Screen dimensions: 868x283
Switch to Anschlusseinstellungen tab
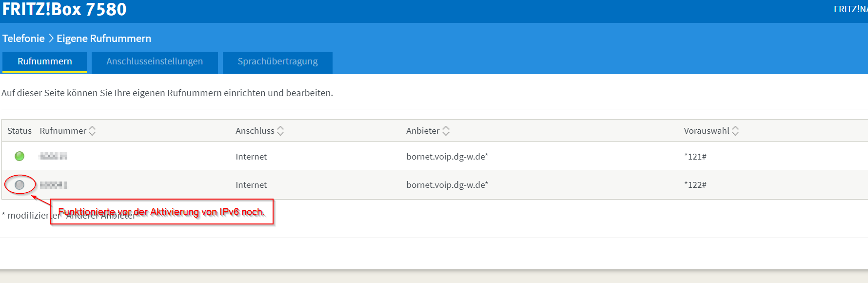point(155,62)
